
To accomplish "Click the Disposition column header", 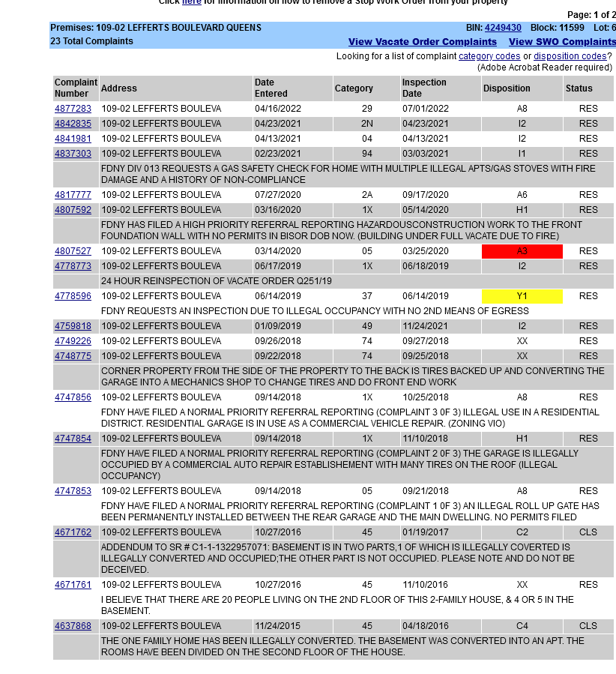I will pyautogui.click(x=522, y=88).
